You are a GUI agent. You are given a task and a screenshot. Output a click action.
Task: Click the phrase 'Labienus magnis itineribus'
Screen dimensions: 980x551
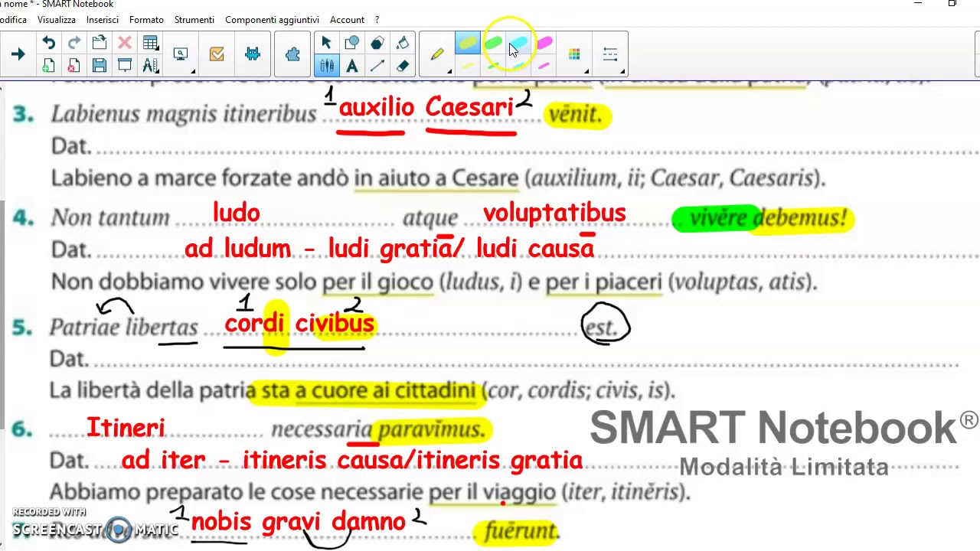tap(183, 115)
